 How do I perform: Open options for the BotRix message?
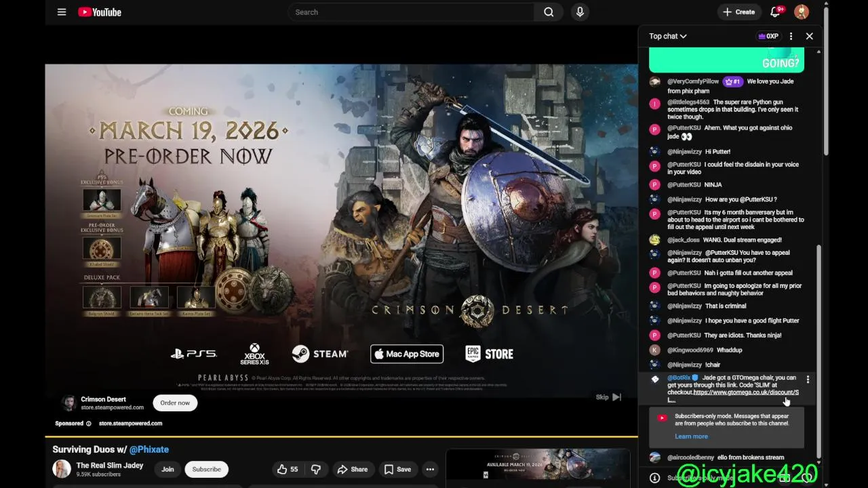(808, 380)
